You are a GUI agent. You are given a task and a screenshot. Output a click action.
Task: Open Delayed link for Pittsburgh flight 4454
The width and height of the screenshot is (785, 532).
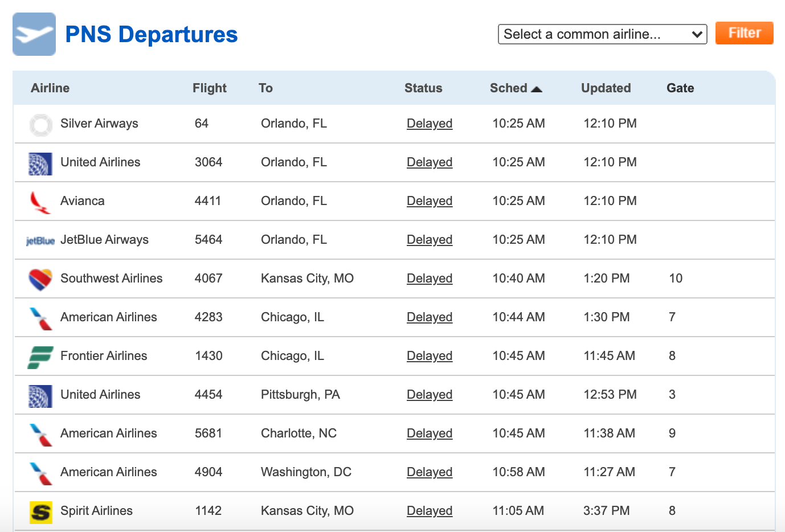430,395
